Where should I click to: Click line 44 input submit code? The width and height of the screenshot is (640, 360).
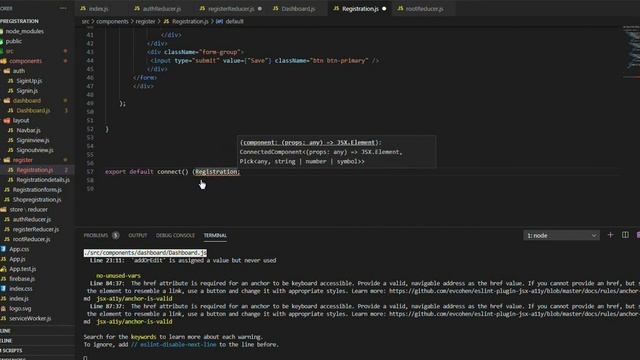tap(264, 61)
